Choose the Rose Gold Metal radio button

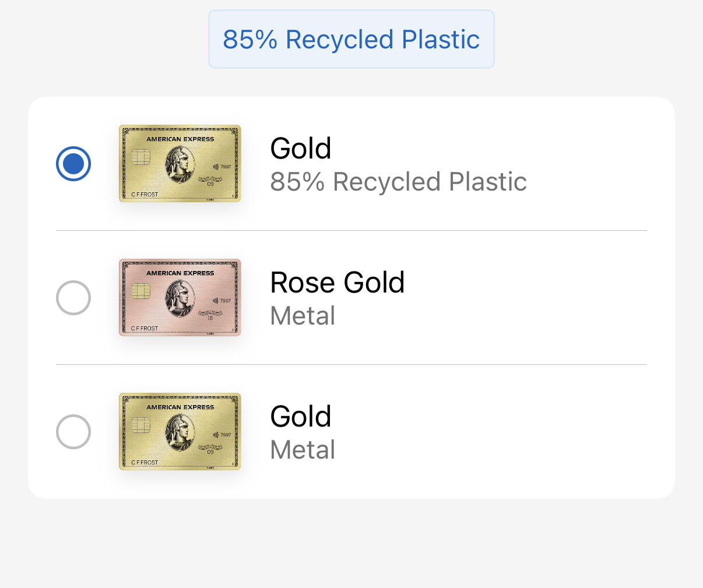tap(73, 298)
